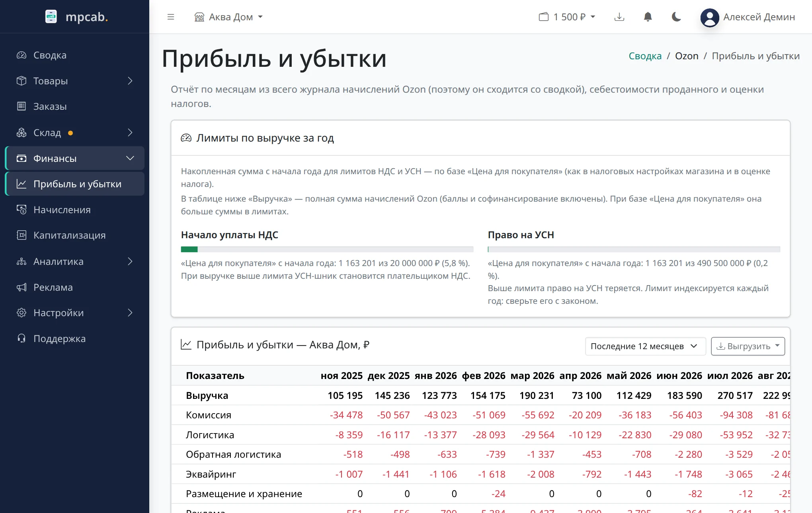812x513 pixels.
Task: Click the Начало уплаты НДС heading
Action: tap(230, 235)
